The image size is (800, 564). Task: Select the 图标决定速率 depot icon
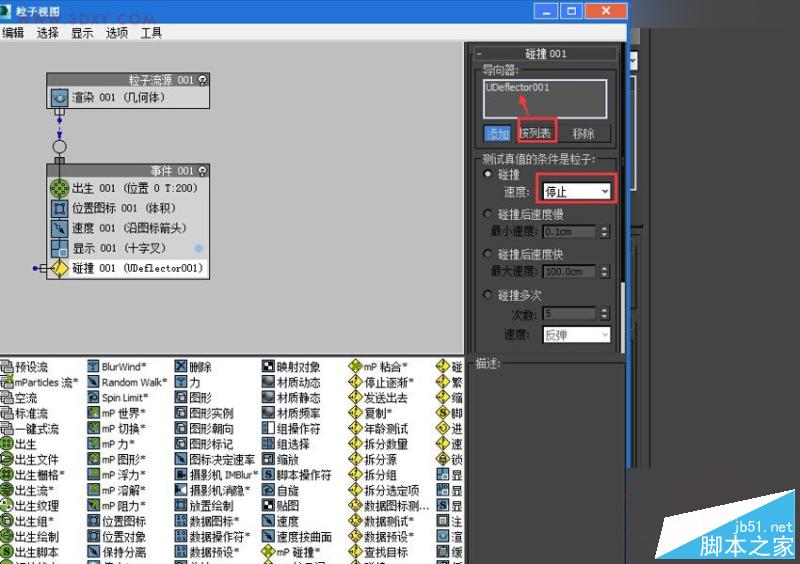coord(181,459)
